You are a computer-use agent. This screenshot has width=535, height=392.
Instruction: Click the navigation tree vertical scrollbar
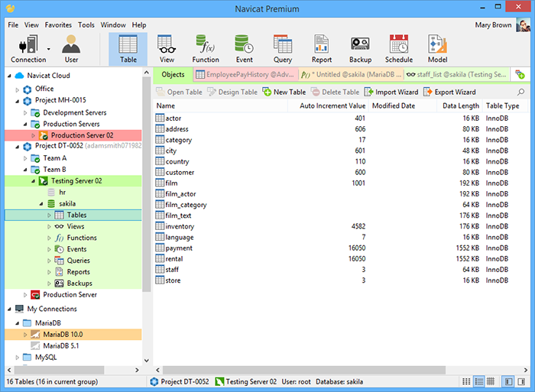147,184
